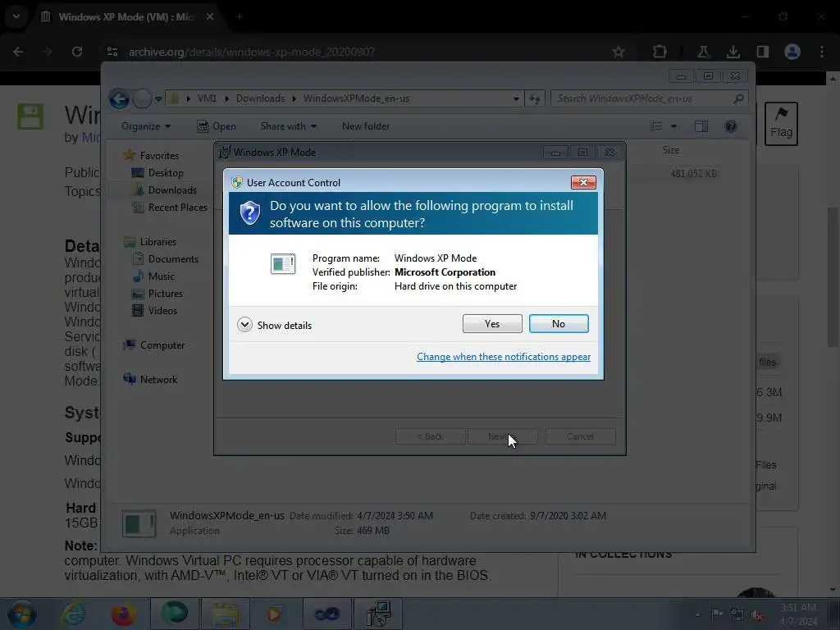Select Downloads in navigation pane

coord(172,190)
